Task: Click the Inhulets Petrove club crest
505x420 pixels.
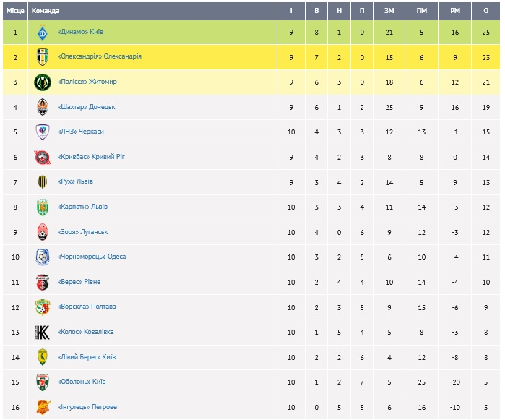Action: coord(43,408)
